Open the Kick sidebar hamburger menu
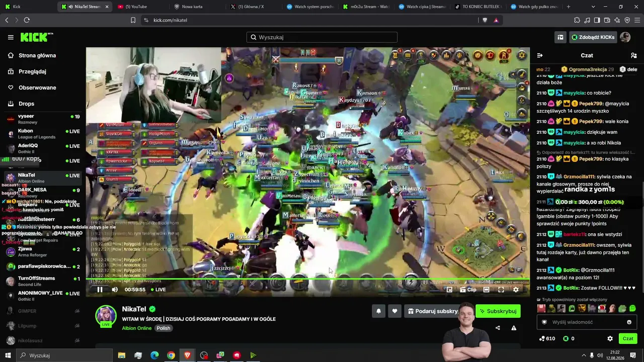The image size is (644, 362). pyautogui.click(x=11, y=37)
